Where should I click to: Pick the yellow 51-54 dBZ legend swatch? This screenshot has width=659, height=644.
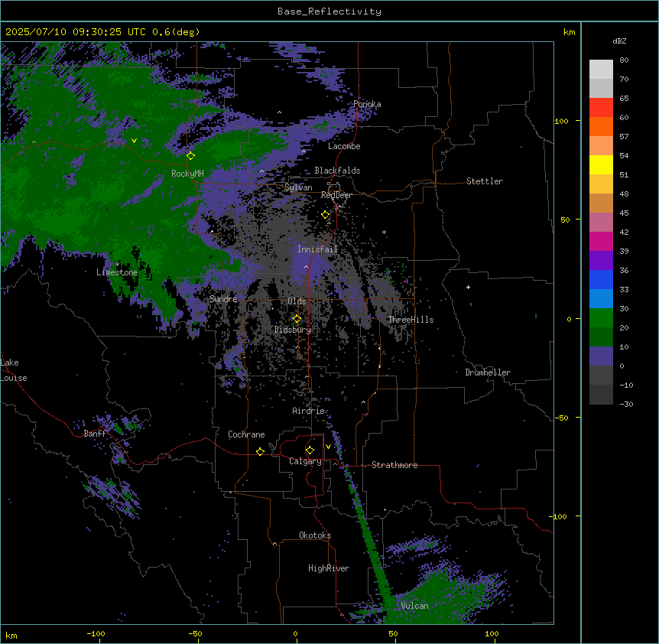tap(601, 164)
